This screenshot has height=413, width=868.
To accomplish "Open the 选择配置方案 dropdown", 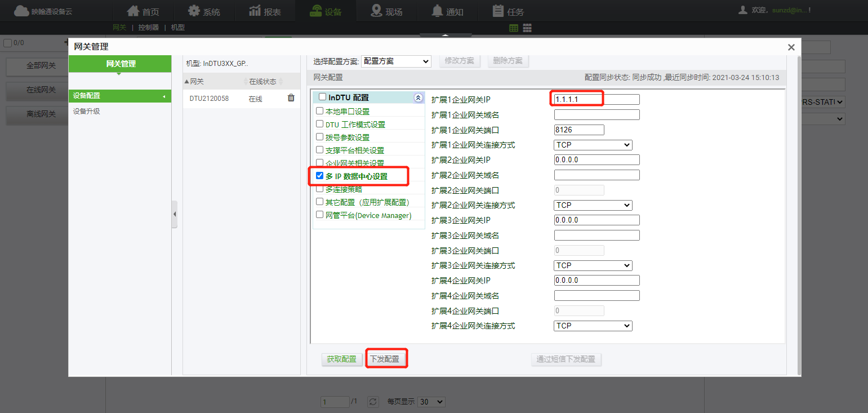I will (x=396, y=61).
